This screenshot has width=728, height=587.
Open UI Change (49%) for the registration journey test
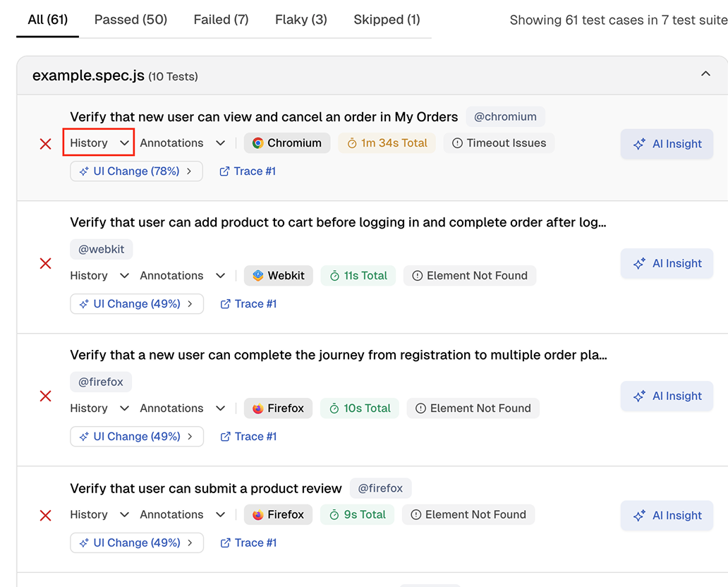click(137, 437)
